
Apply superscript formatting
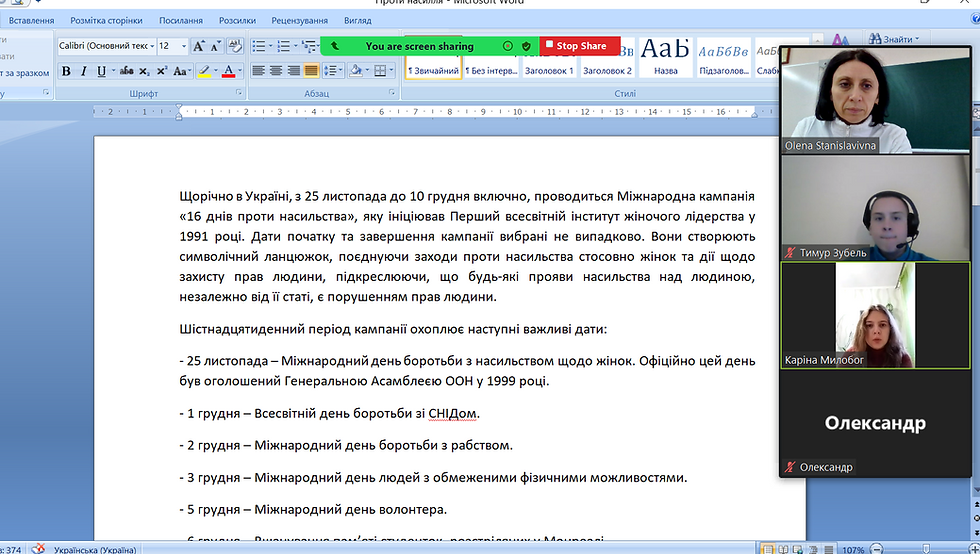162,71
